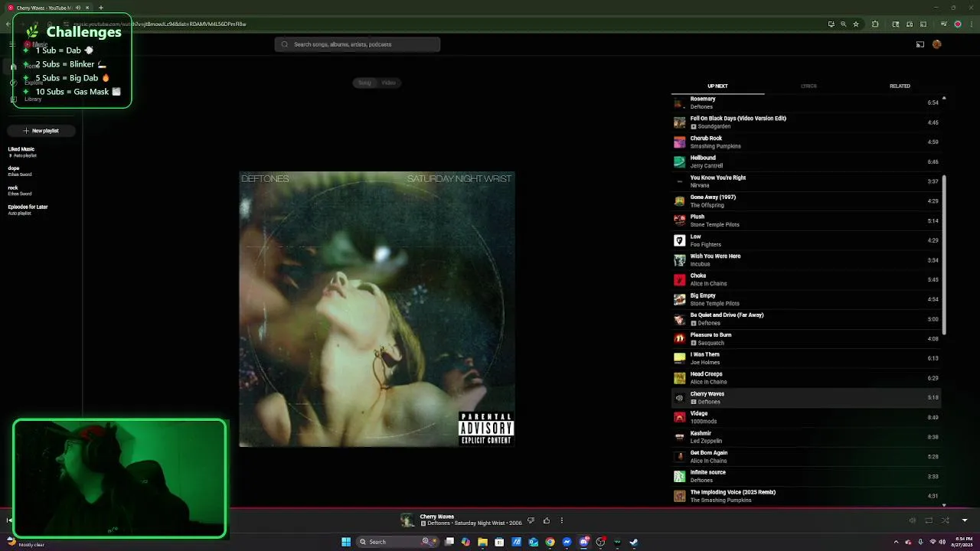Mute volume using player bar speaker icon
980x551 pixels.
click(x=912, y=520)
